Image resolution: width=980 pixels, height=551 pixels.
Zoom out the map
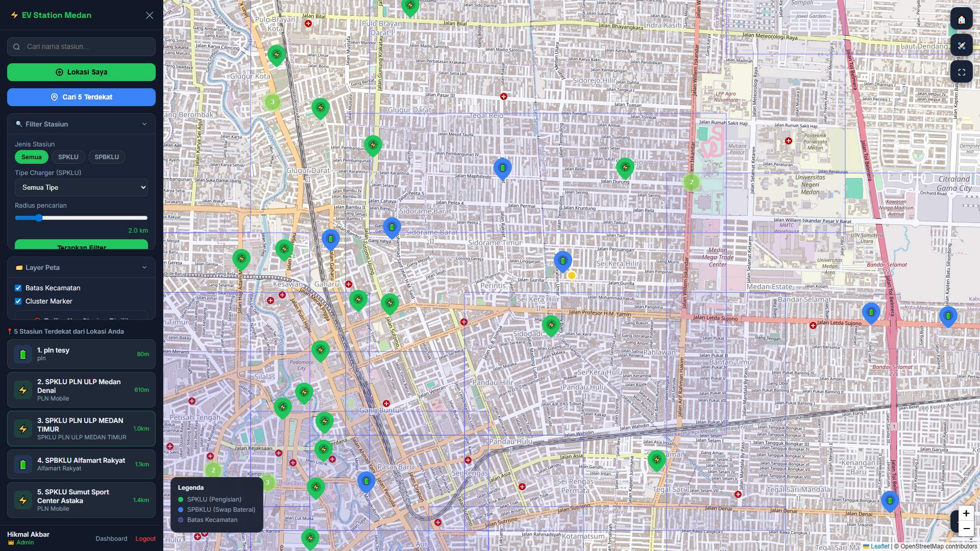pyautogui.click(x=966, y=529)
